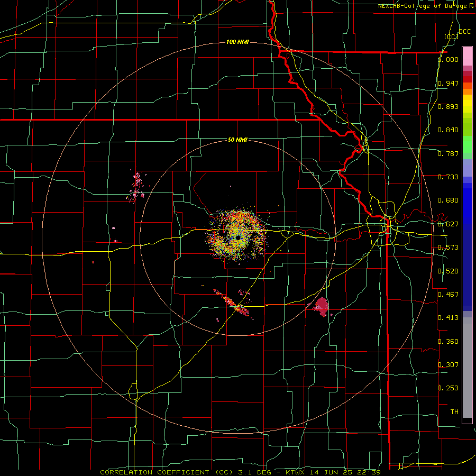Screen dimensions: 476x476
Task: Click the crimson radar echo blob southeast of center
Action: tap(321, 307)
